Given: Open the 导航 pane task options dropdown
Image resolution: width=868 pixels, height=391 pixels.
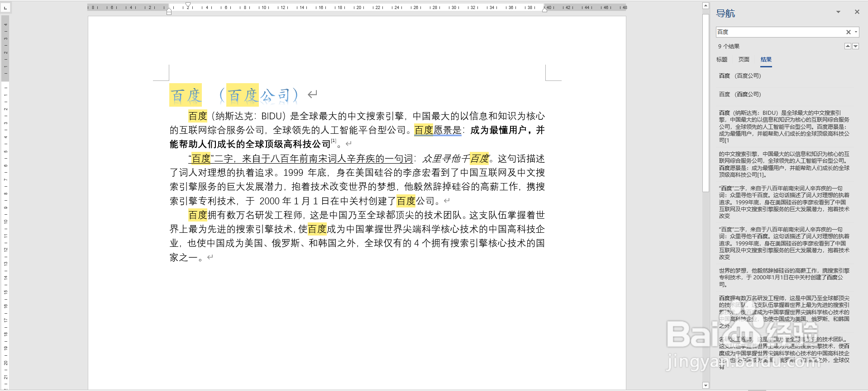Looking at the screenshot, I should [x=838, y=12].
